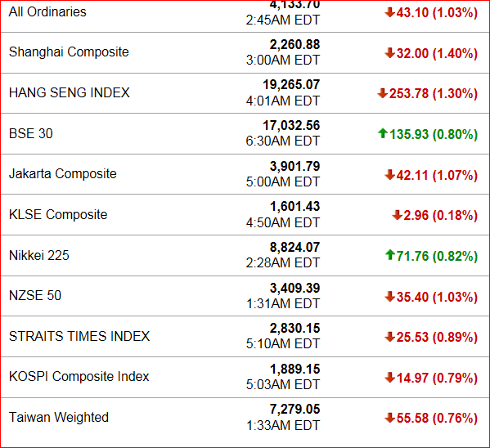Viewport: 490px width, 448px height.
Task: Click the red down arrow for NZSE 50
Action: pyautogui.click(x=389, y=297)
